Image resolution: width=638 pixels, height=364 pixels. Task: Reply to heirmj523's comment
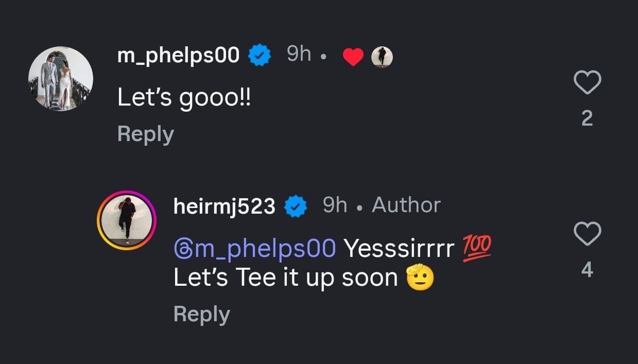click(202, 314)
